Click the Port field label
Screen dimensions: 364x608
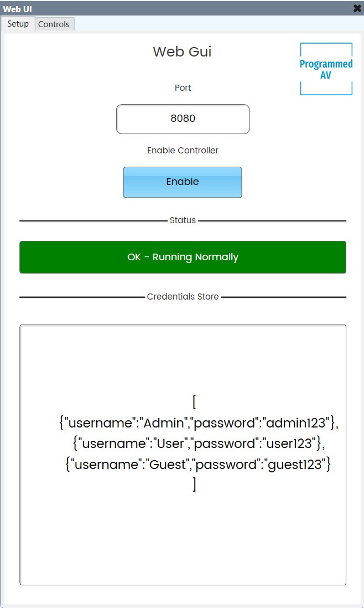click(x=182, y=87)
